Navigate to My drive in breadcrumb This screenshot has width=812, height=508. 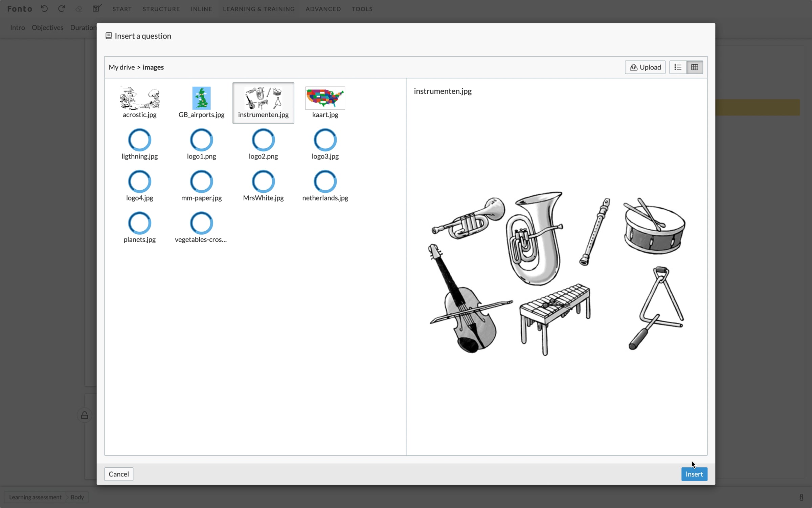tap(122, 67)
